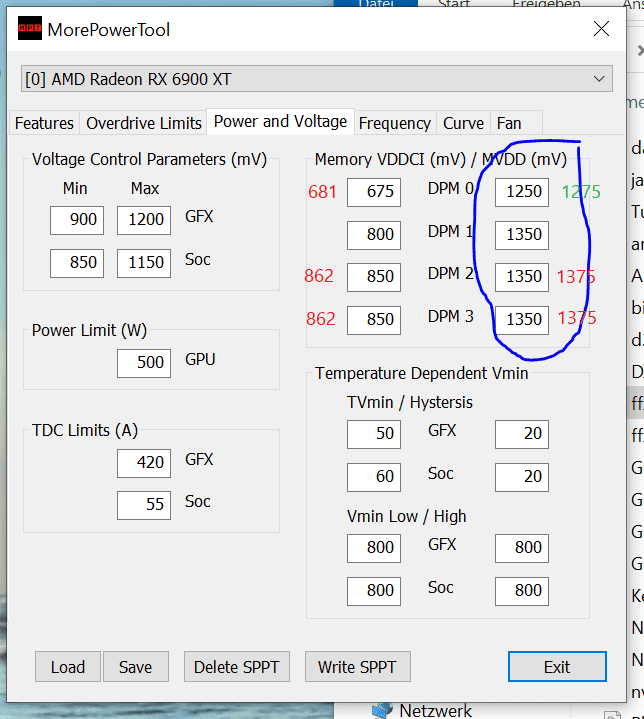644x719 pixels.
Task: Click the green 1275 value beside DPM 0 MVDD
Action: (581, 192)
